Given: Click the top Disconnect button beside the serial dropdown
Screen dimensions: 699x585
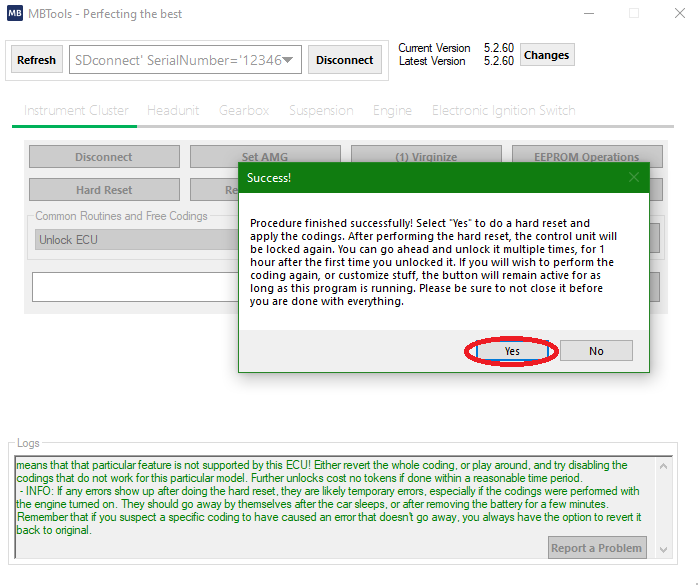Looking at the screenshot, I should click(345, 60).
